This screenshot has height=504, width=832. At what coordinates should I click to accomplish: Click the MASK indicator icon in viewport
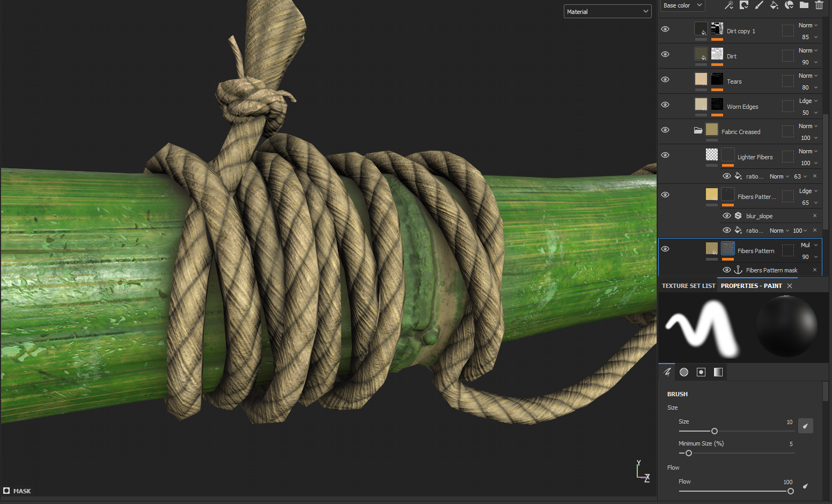pyautogui.click(x=6, y=491)
